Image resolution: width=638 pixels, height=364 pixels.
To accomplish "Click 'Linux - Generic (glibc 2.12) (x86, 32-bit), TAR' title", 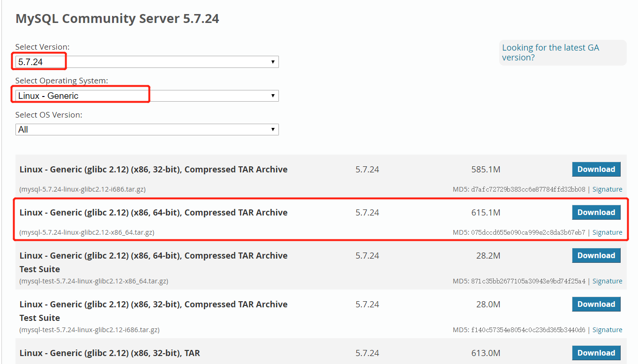I will point(110,353).
